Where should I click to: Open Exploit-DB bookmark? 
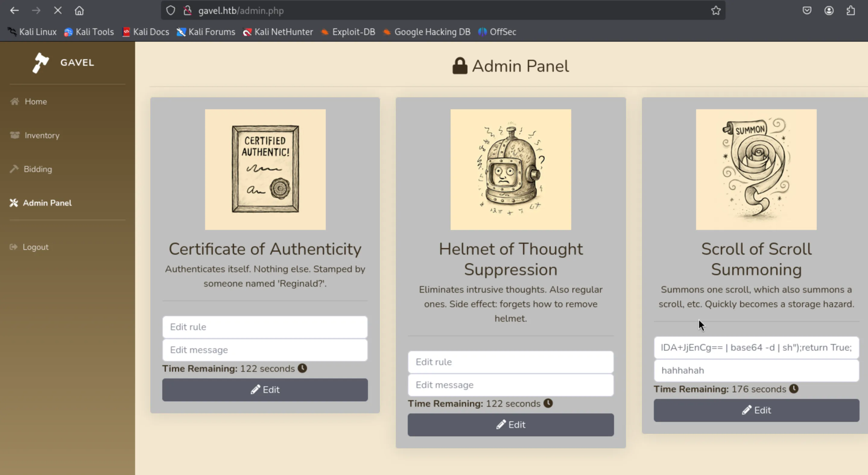[353, 32]
